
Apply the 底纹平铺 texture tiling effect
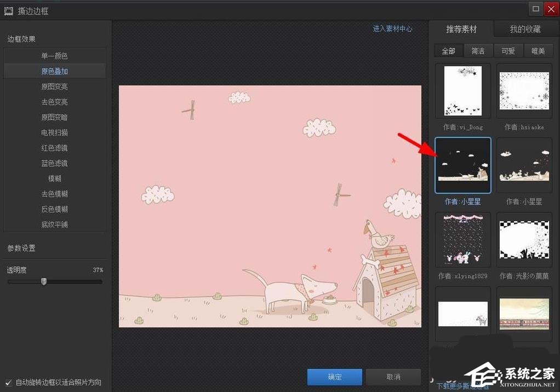pos(54,224)
